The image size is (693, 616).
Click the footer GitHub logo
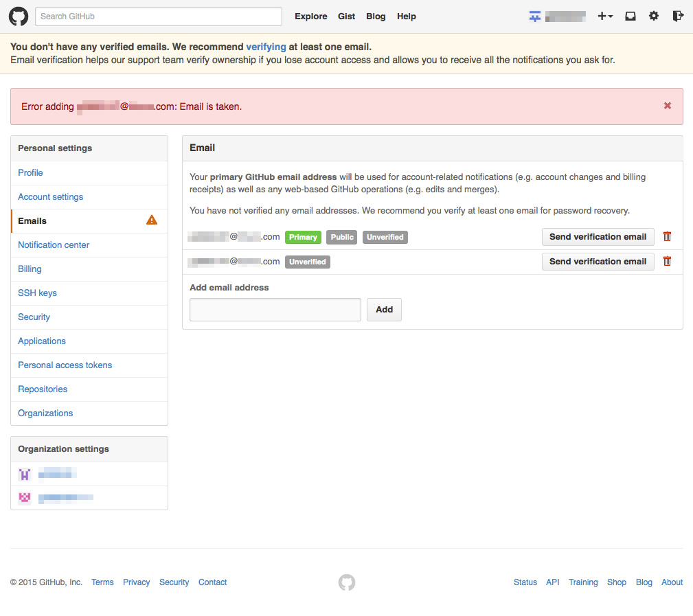[x=347, y=582]
